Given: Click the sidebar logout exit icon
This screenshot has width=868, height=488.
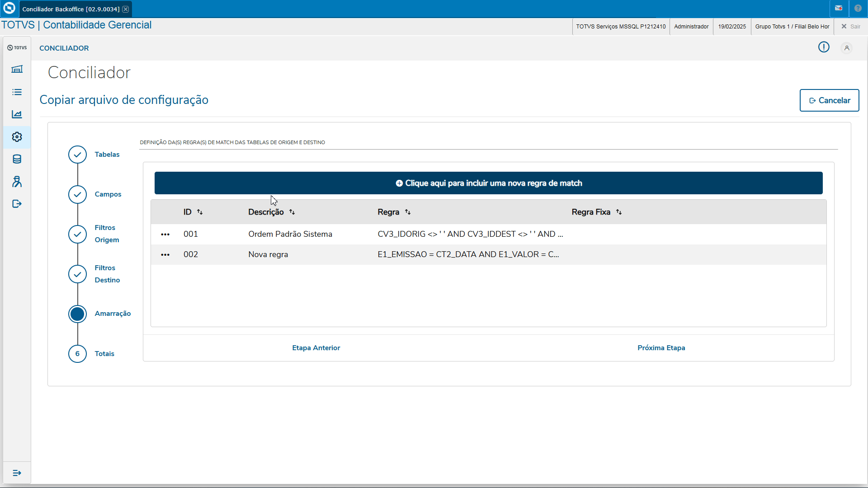Looking at the screenshot, I should (17, 204).
